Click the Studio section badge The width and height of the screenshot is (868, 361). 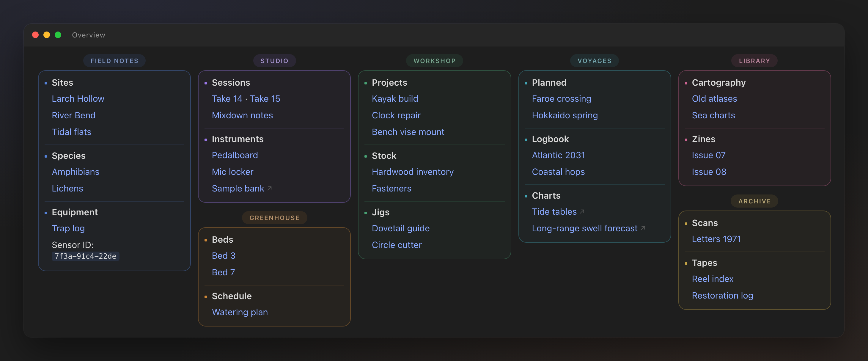[x=274, y=61]
